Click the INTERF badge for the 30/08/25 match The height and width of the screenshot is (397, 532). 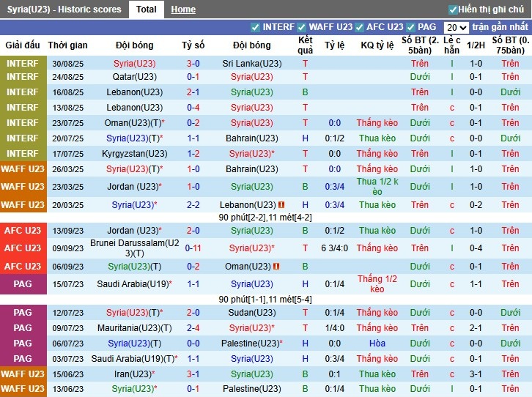[x=23, y=64]
